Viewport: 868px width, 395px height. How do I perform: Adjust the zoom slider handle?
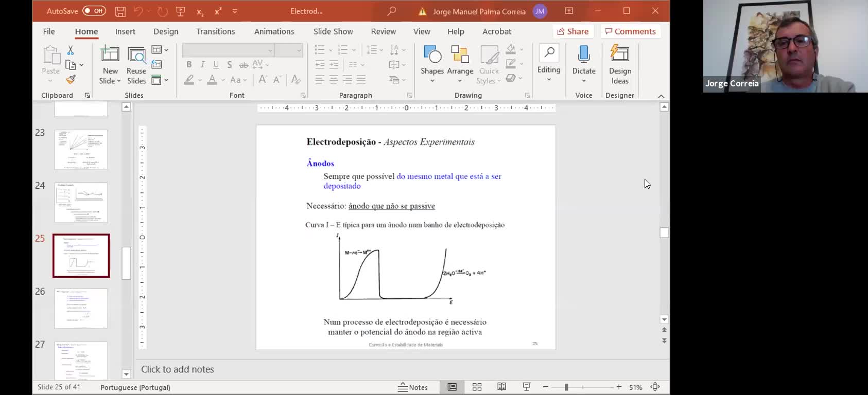pyautogui.click(x=566, y=387)
